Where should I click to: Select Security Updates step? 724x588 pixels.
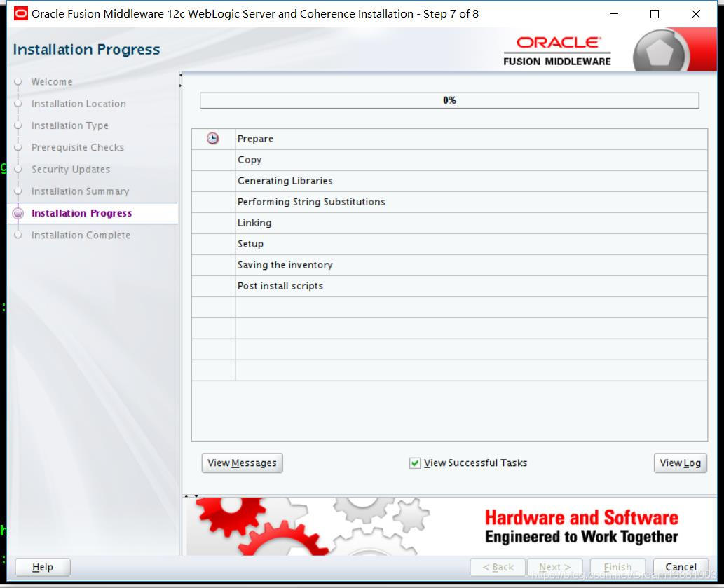(71, 170)
